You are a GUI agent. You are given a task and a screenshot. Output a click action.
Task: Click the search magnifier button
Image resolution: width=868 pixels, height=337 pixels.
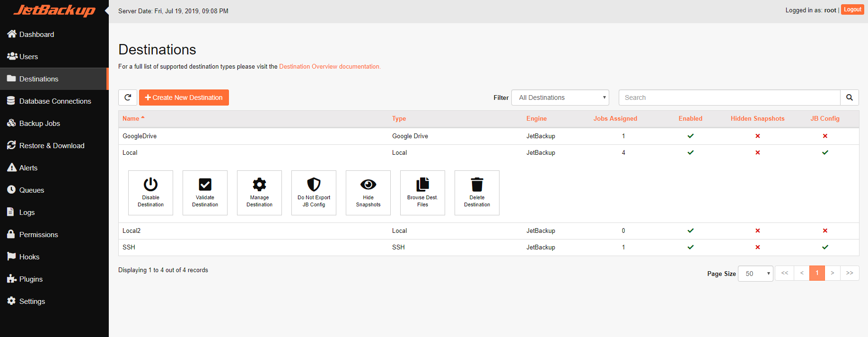coord(850,98)
